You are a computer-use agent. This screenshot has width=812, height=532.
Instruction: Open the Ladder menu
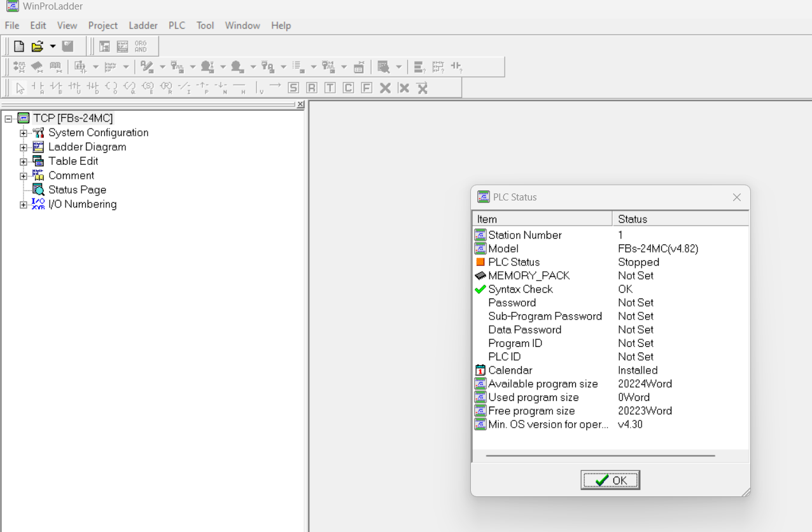(143, 25)
